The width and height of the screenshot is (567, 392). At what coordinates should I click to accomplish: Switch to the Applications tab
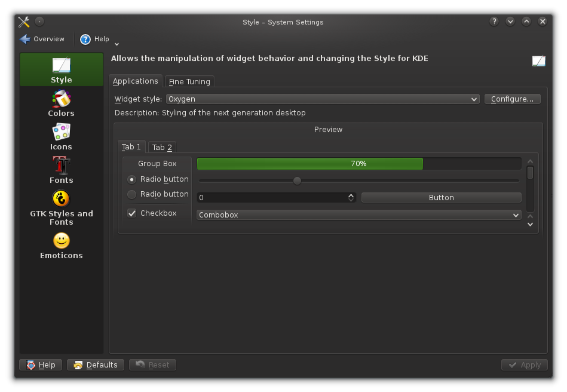coord(135,81)
